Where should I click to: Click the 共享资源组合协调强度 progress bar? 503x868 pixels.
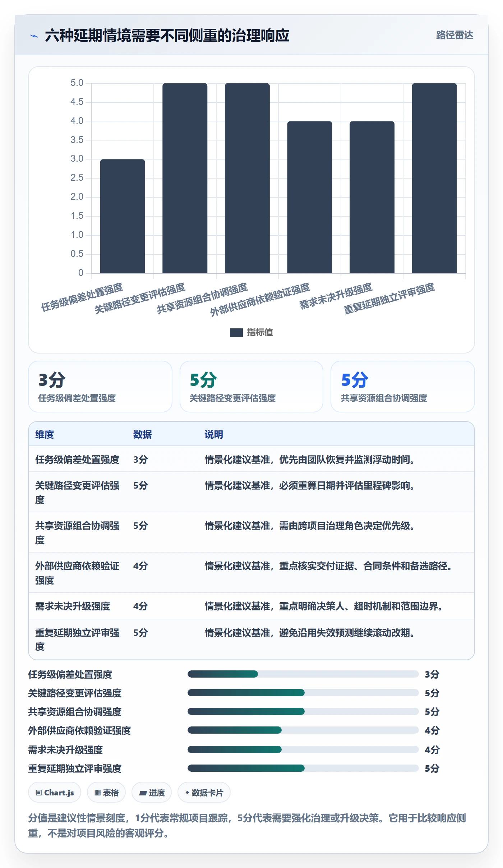[303, 711]
